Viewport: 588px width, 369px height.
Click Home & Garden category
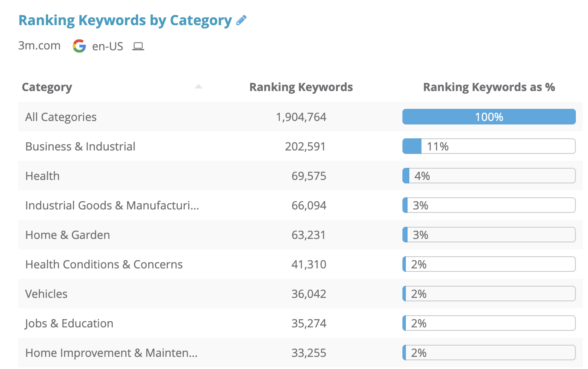click(68, 235)
